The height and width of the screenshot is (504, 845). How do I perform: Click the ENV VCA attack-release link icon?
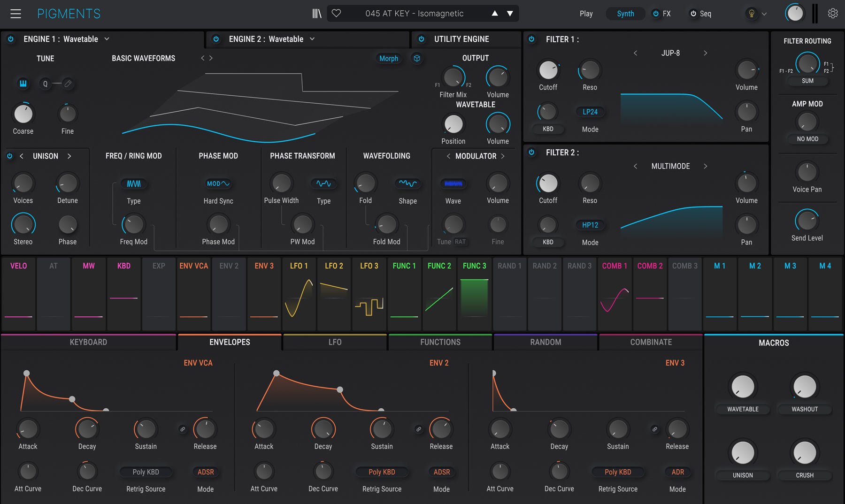[x=183, y=429]
